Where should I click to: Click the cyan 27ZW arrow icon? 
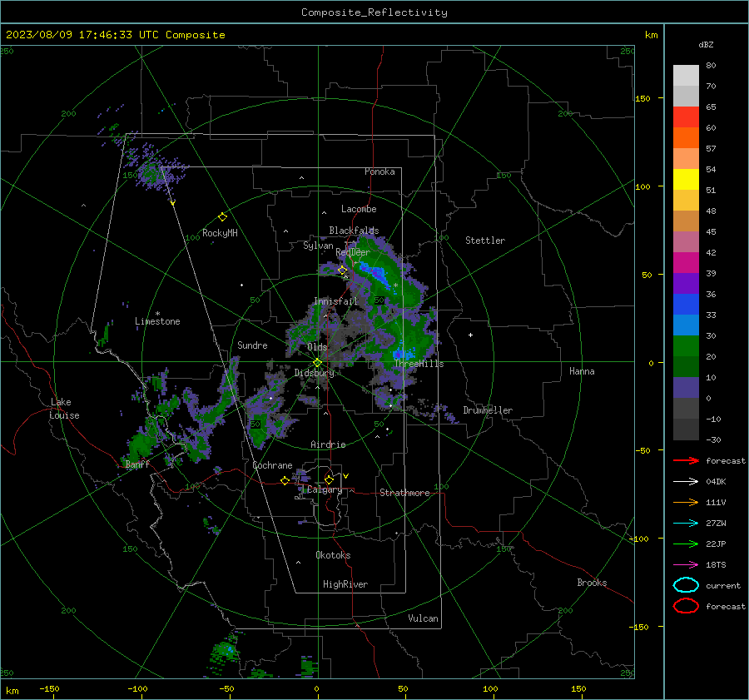tap(686, 524)
